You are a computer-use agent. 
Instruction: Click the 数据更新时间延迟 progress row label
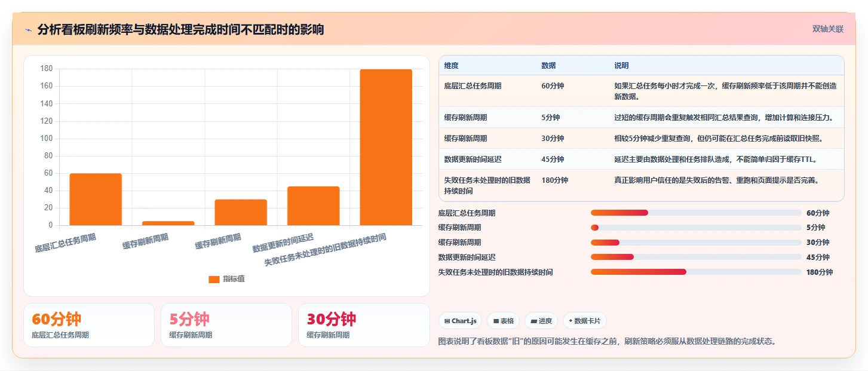pos(467,257)
